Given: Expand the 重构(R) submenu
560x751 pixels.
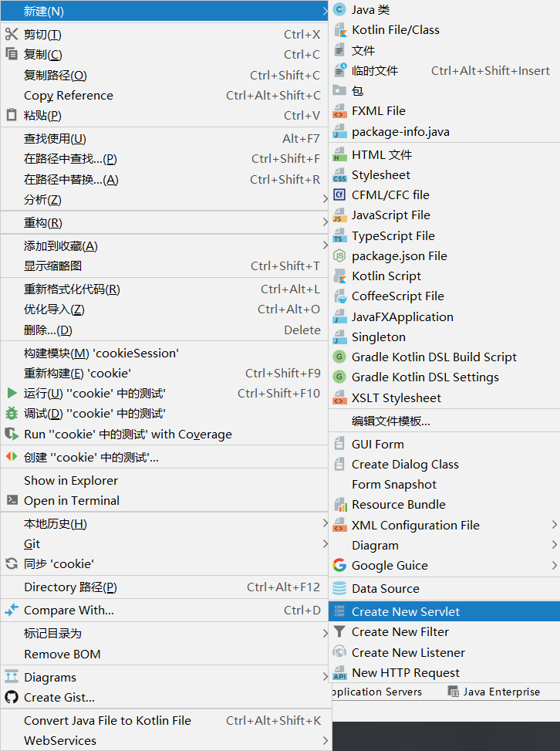Looking at the screenshot, I should click(164, 223).
